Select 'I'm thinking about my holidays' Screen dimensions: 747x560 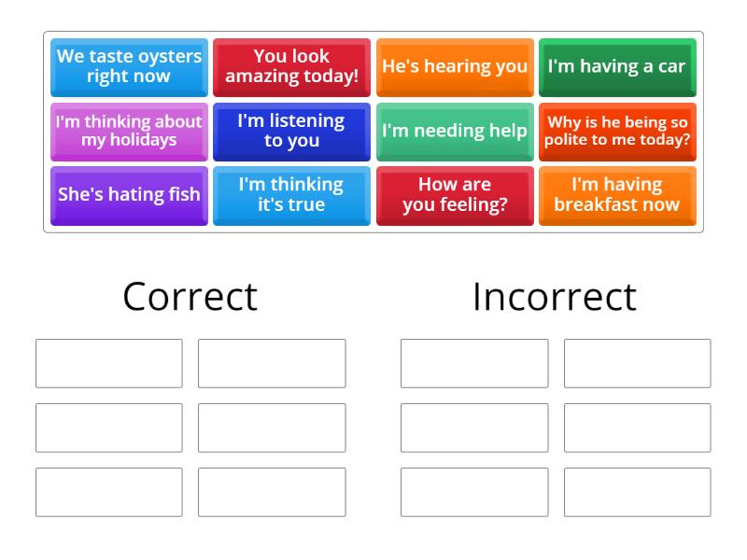[128, 131]
